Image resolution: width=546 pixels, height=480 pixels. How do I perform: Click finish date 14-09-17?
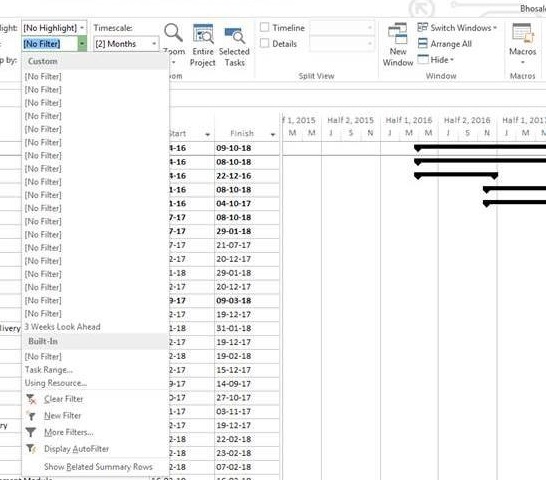click(234, 384)
